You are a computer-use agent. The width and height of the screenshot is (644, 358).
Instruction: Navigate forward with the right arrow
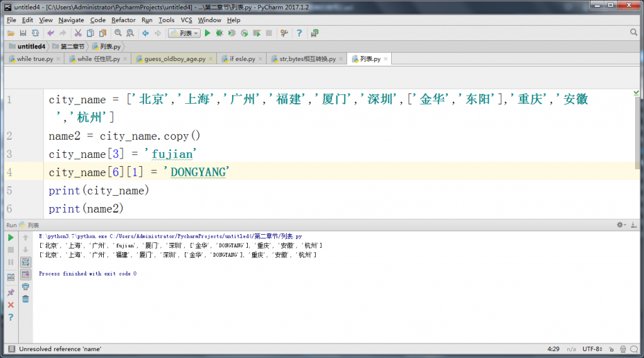coord(158,33)
